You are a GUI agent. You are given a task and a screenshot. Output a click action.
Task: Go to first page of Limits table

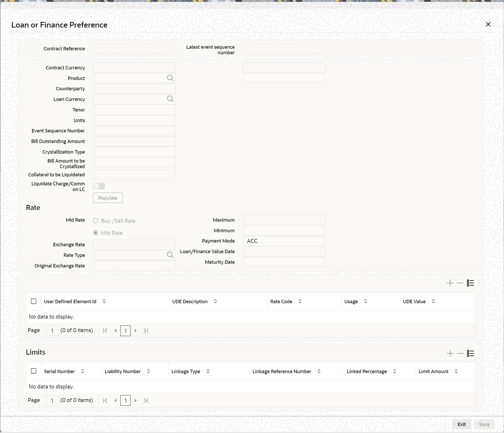click(105, 400)
